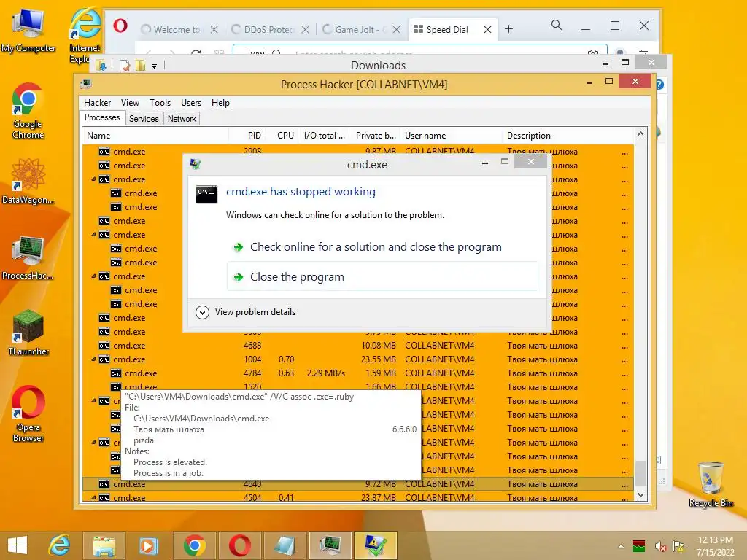Click the Opera logo menu button

point(120,26)
